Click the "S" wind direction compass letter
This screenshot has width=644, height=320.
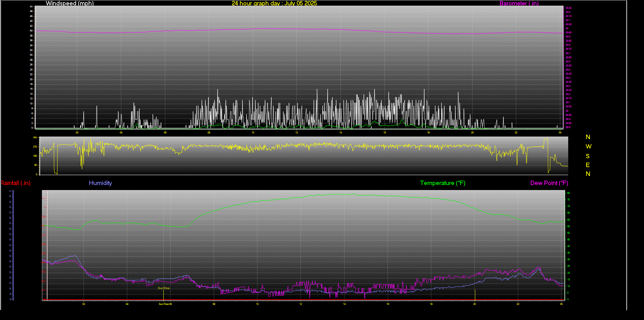coord(588,156)
